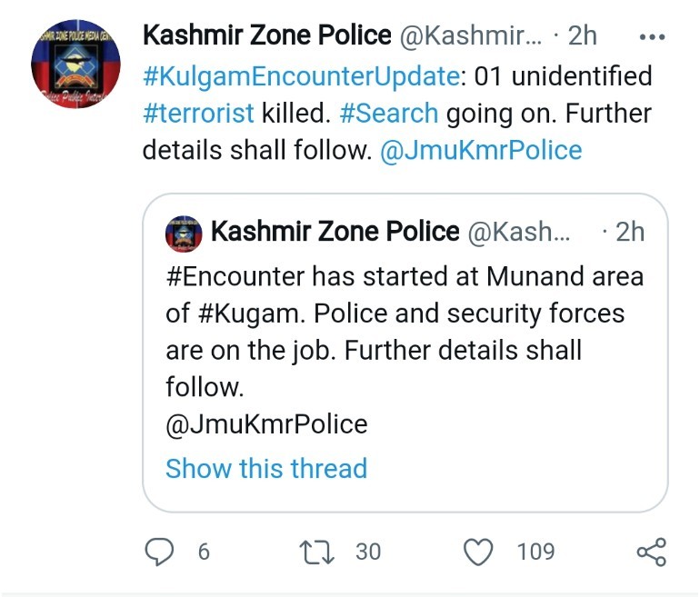The image size is (700, 597).
Task: View the 6 replies count
Action: click(204, 551)
